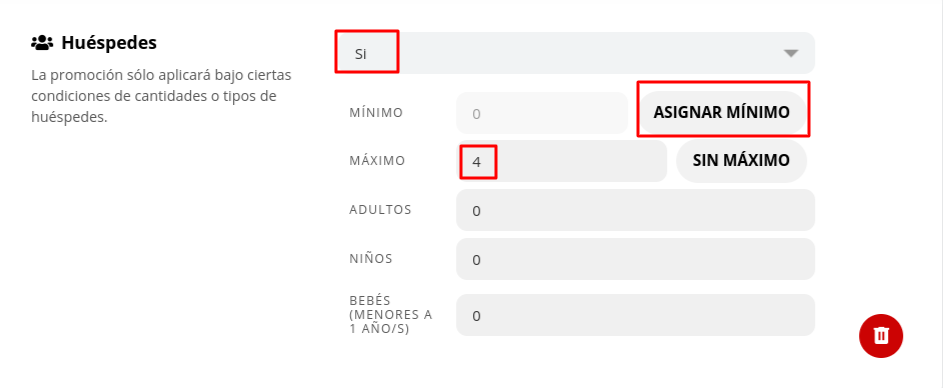This screenshot has height=388, width=943.
Task: Click the Huéspedes section heading
Action: pyautogui.click(x=109, y=43)
